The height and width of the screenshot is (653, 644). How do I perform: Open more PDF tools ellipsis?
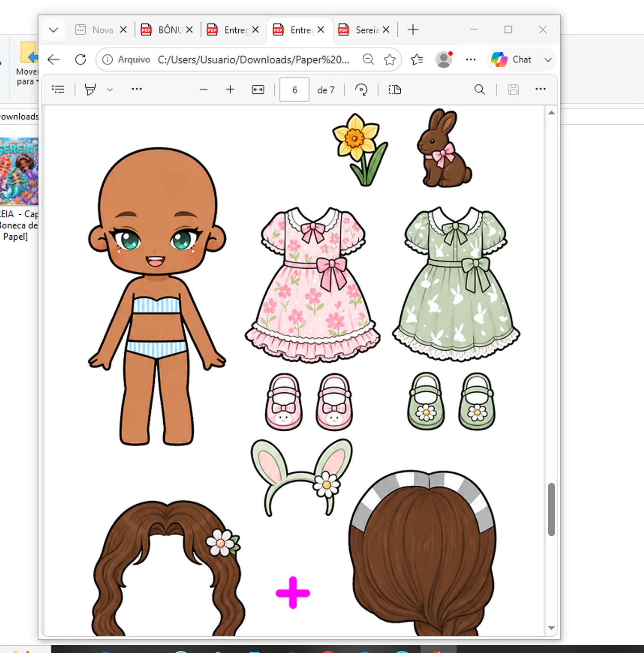[137, 89]
